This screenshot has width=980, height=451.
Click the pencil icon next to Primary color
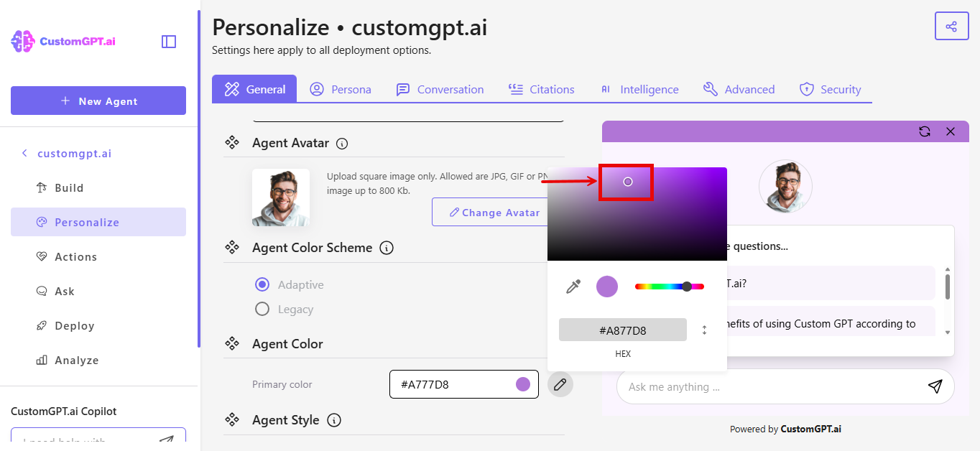tap(560, 384)
